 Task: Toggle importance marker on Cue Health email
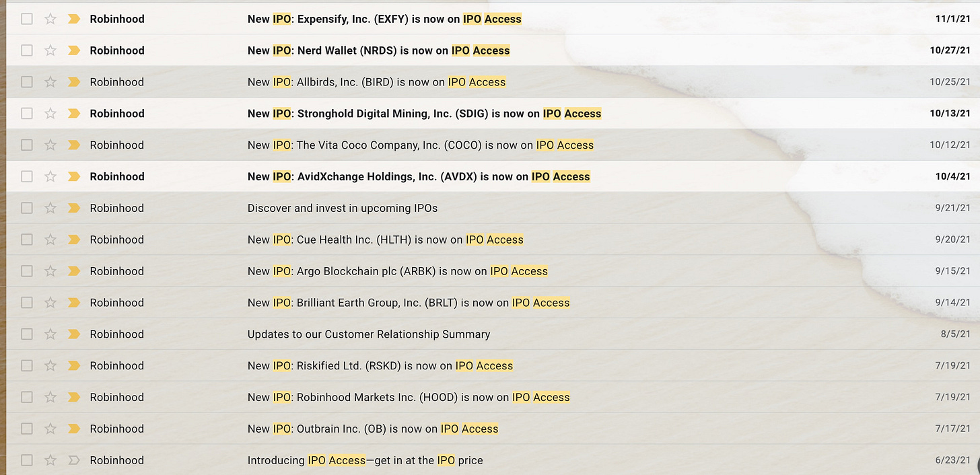pos(74,240)
